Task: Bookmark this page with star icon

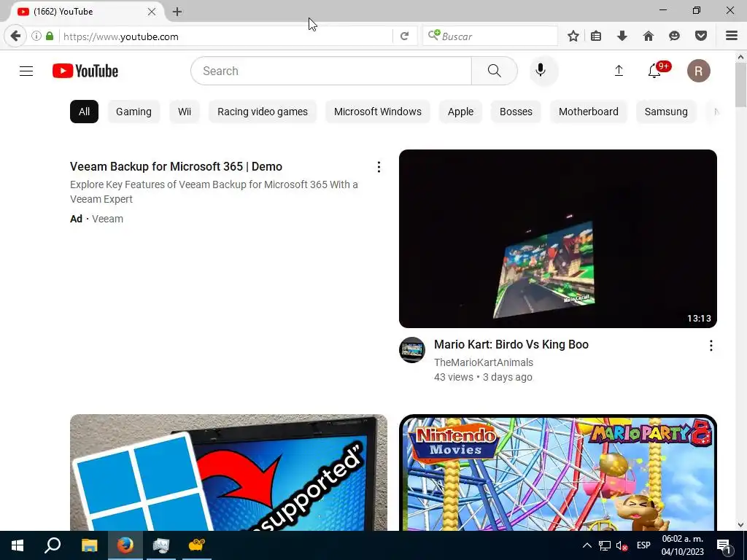Action: point(573,36)
